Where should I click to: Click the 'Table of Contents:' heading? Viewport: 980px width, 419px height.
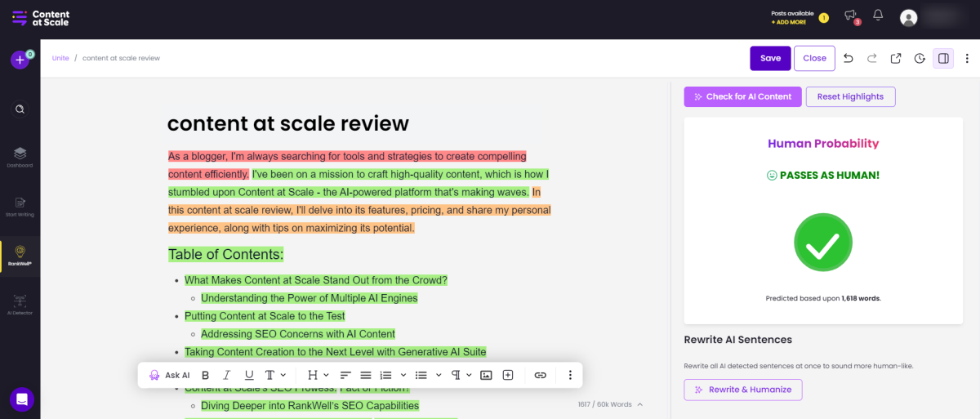[226, 255]
